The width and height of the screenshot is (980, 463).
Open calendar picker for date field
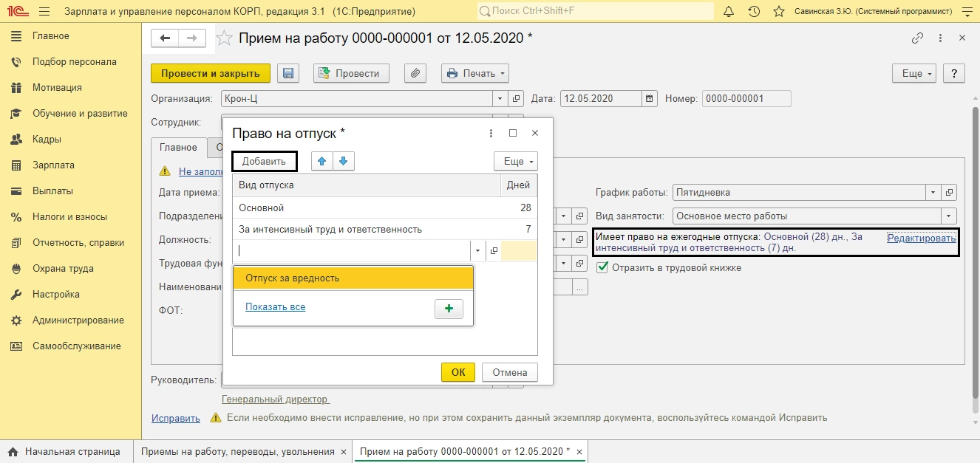[x=650, y=98]
